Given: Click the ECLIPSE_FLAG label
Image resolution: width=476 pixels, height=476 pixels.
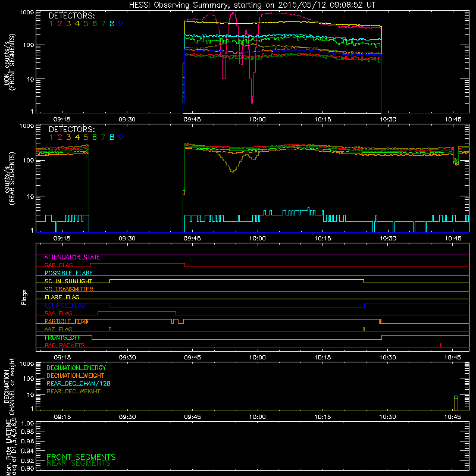Looking at the screenshot, I should tap(65, 306).
